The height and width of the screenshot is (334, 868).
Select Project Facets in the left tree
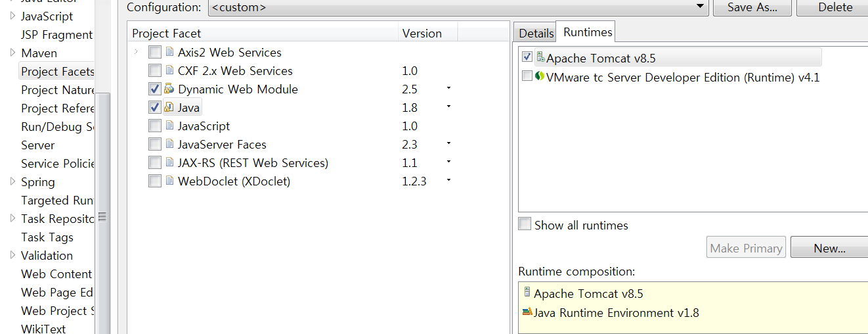tap(58, 71)
